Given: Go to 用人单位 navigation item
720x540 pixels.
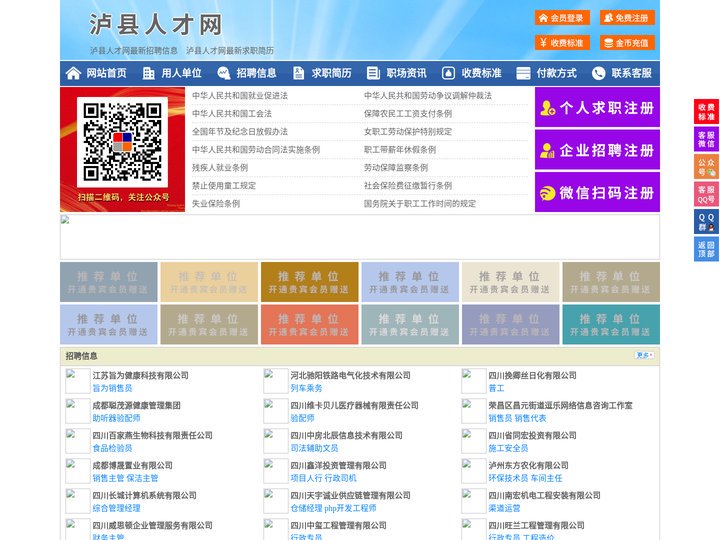Looking at the screenshot, I should click(x=181, y=73).
